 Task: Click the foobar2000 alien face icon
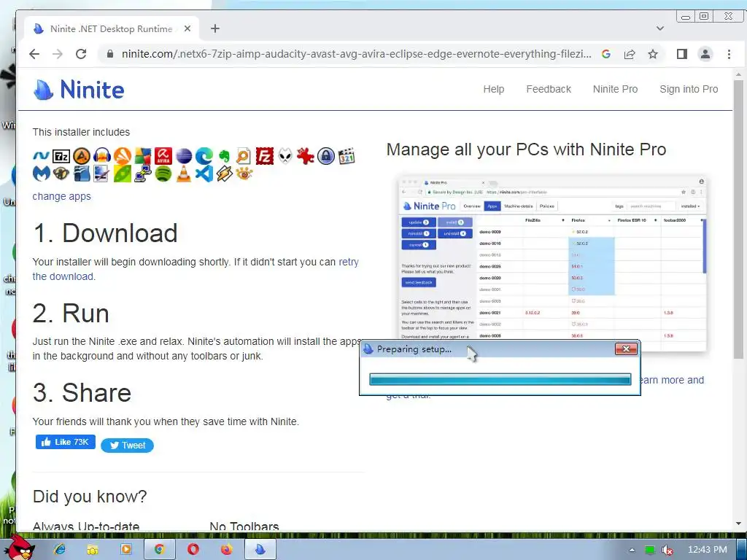tap(285, 156)
